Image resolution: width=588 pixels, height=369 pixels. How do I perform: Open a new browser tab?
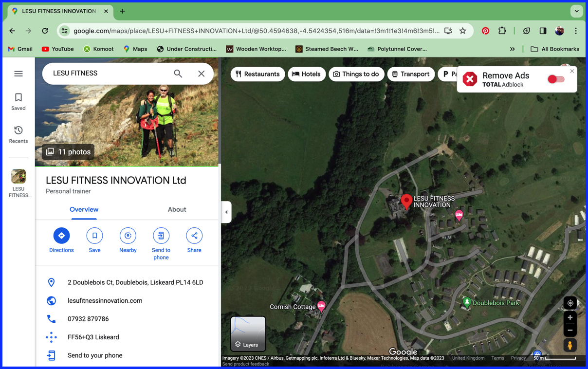(x=122, y=11)
